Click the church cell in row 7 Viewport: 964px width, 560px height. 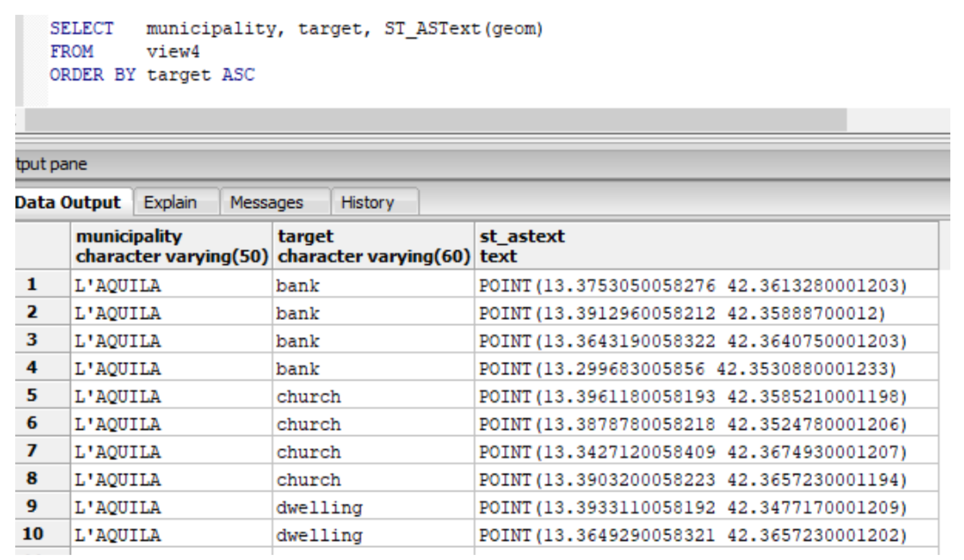[308, 452]
